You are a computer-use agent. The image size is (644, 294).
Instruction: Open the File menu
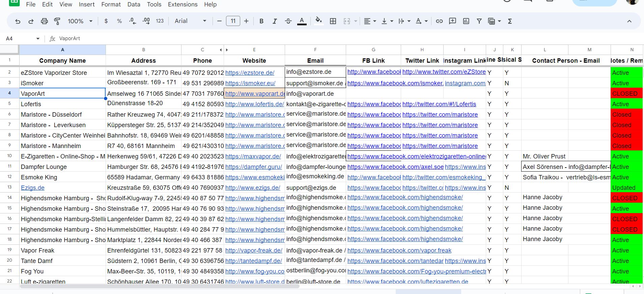tap(31, 4)
